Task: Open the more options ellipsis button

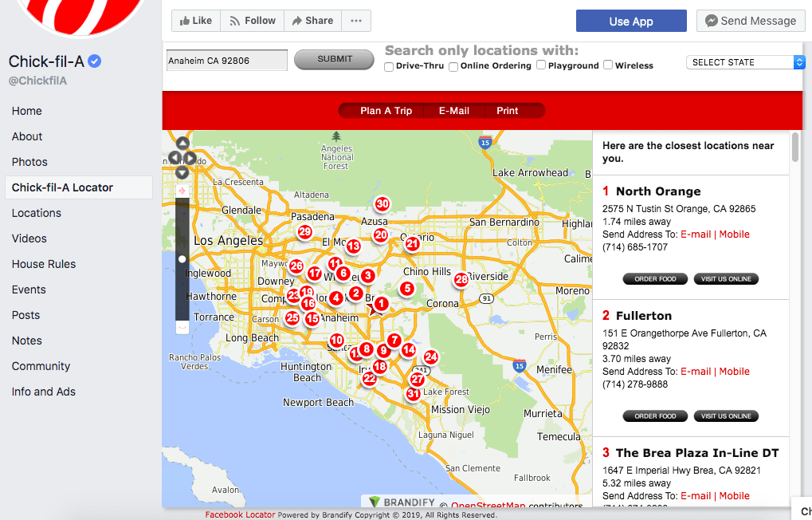Action: click(x=355, y=21)
